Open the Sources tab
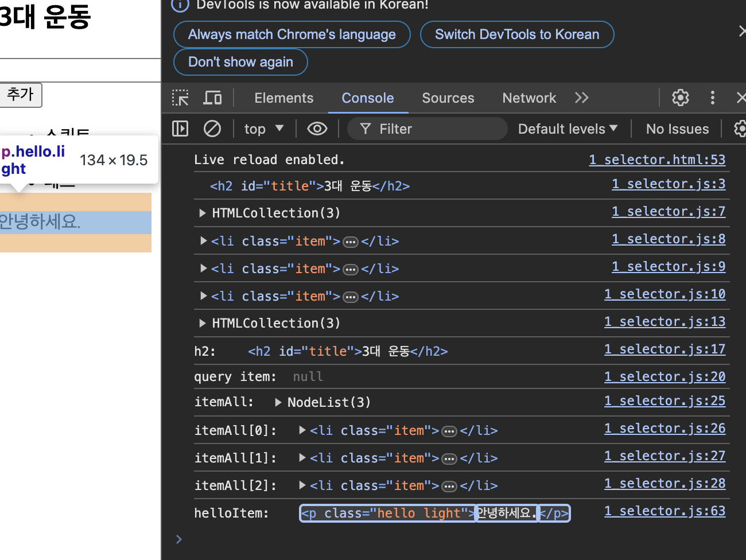 click(448, 98)
